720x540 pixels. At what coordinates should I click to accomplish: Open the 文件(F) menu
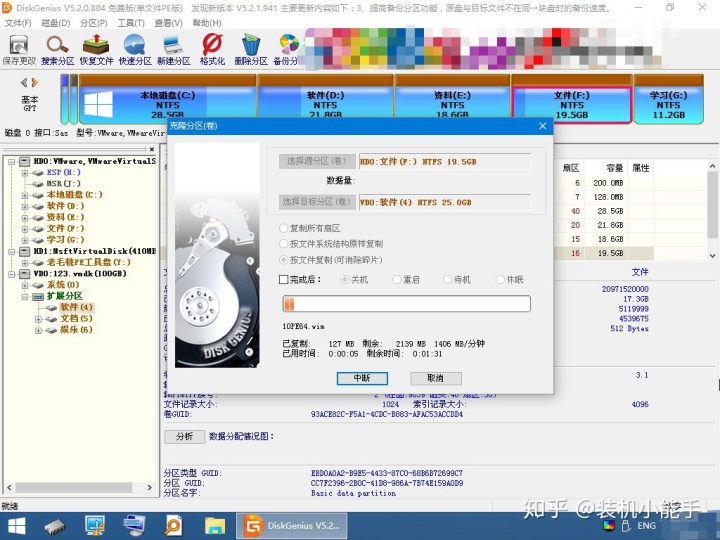(x=18, y=23)
